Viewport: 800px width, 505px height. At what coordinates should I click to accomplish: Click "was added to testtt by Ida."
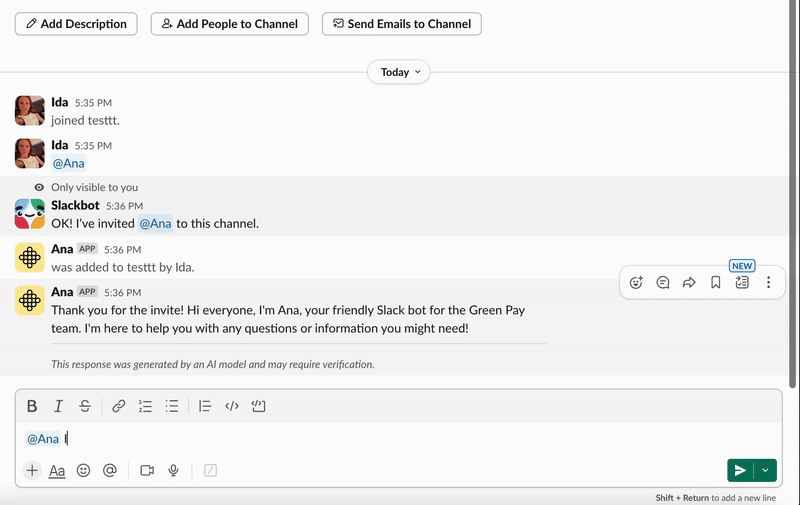click(x=122, y=267)
